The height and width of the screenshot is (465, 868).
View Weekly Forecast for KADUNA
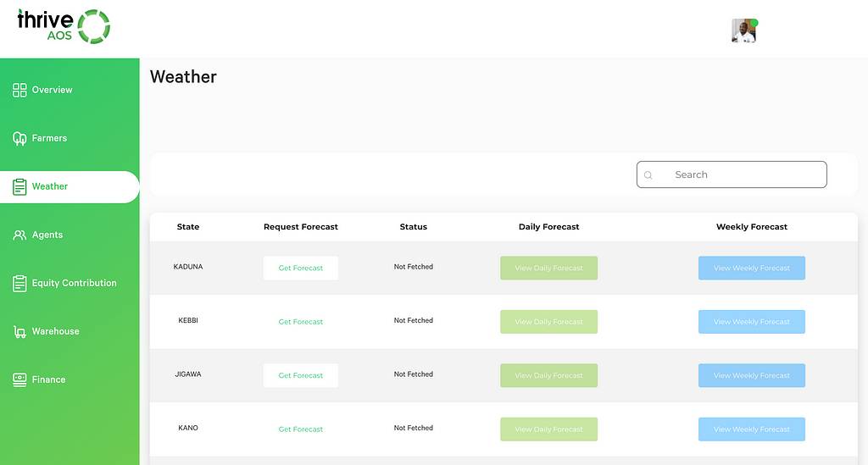(x=751, y=268)
